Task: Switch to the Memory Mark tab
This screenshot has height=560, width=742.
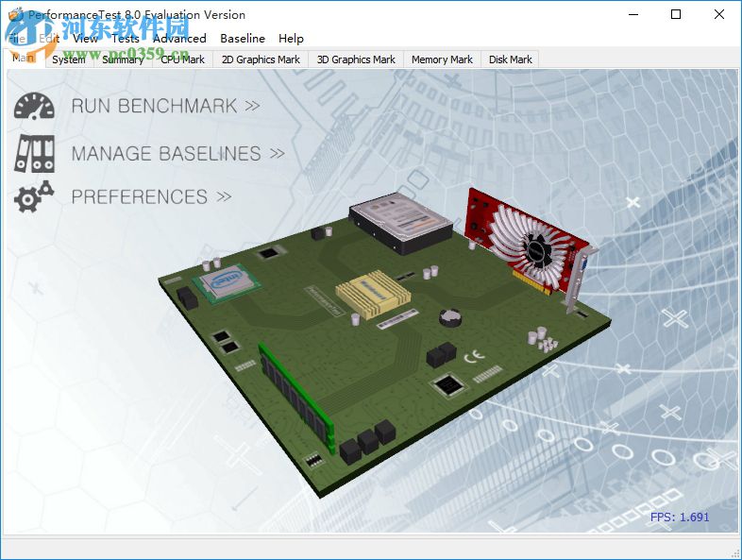Action: [x=442, y=59]
